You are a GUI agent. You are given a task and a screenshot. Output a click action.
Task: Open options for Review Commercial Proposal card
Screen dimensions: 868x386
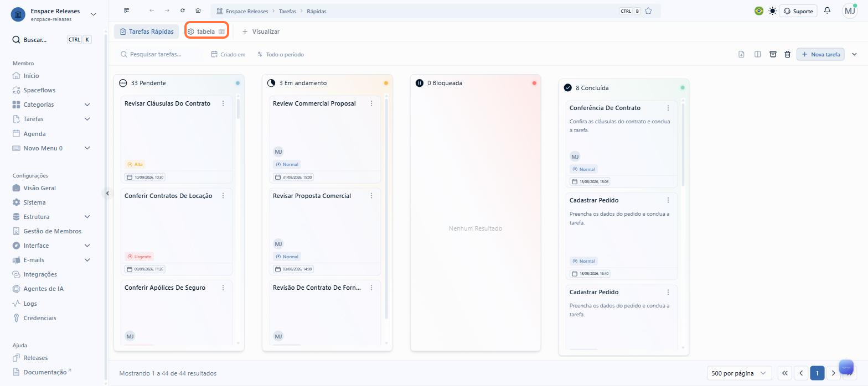click(x=371, y=103)
